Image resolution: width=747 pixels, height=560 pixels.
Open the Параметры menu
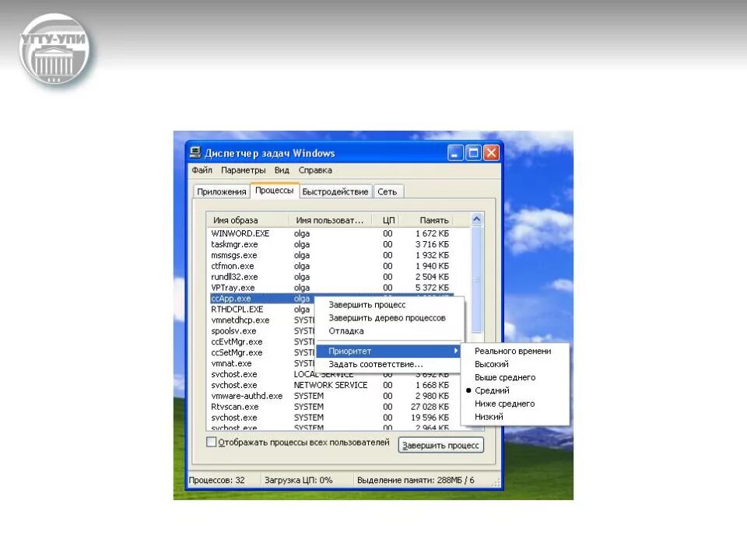tap(243, 170)
